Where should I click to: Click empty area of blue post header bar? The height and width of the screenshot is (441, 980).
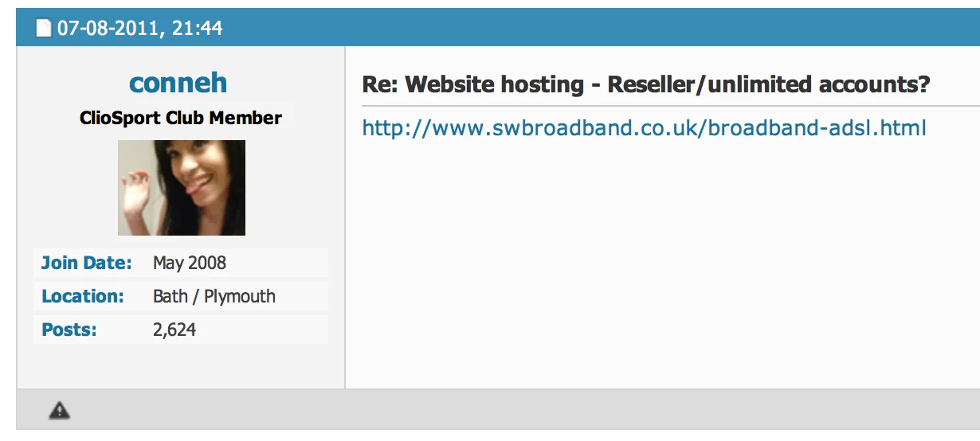598,28
